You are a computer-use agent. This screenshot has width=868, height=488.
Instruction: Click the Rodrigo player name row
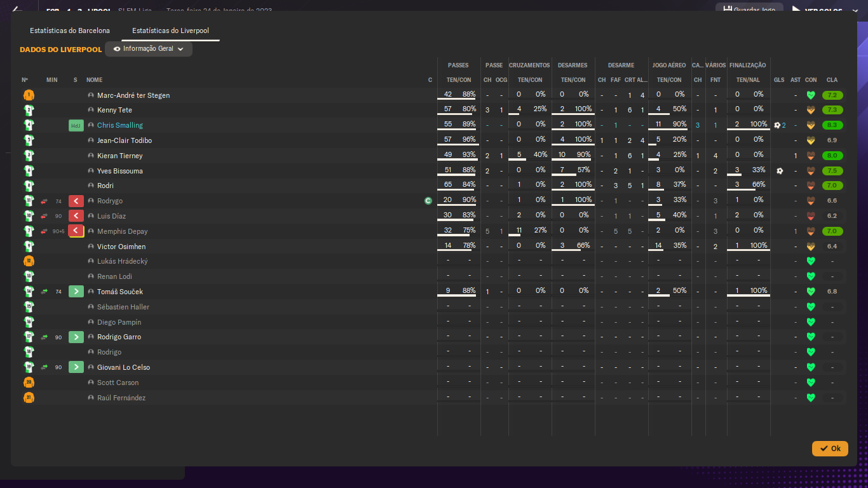click(109, 352)
